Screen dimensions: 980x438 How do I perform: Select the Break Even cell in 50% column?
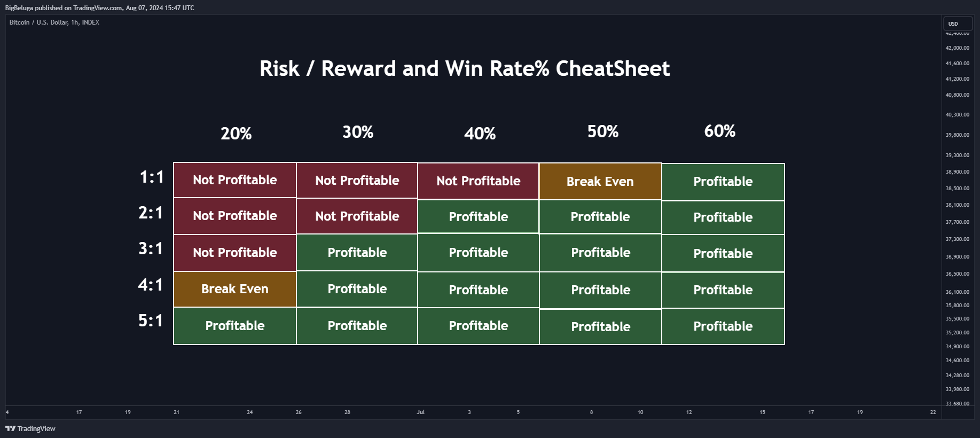click(600, 182)
